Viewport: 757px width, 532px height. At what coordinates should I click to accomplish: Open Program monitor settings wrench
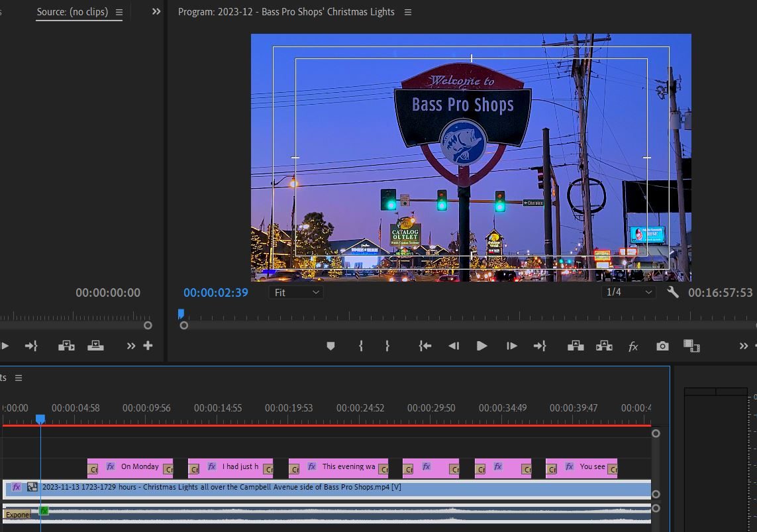[x=672, y=292]
